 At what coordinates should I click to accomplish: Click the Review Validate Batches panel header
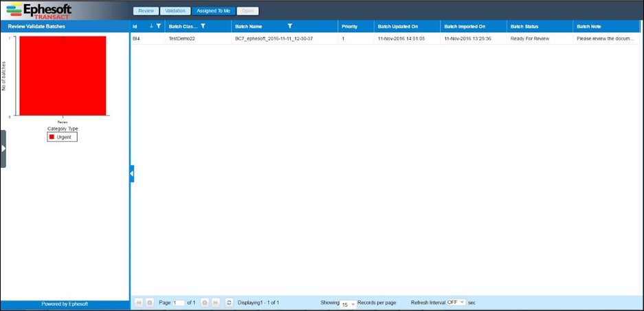click(x=65, y=26)
